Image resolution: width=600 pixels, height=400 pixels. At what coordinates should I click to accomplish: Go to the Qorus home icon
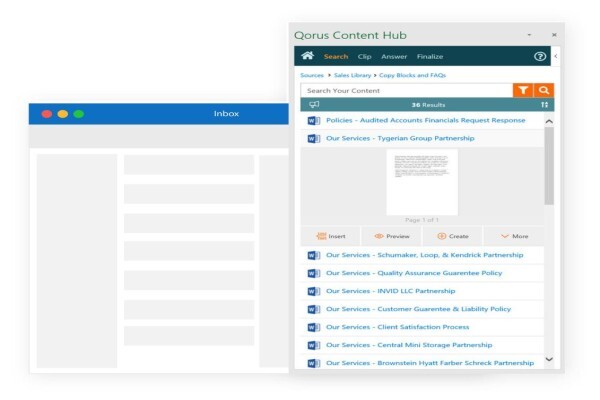click(x=307, y=56)
